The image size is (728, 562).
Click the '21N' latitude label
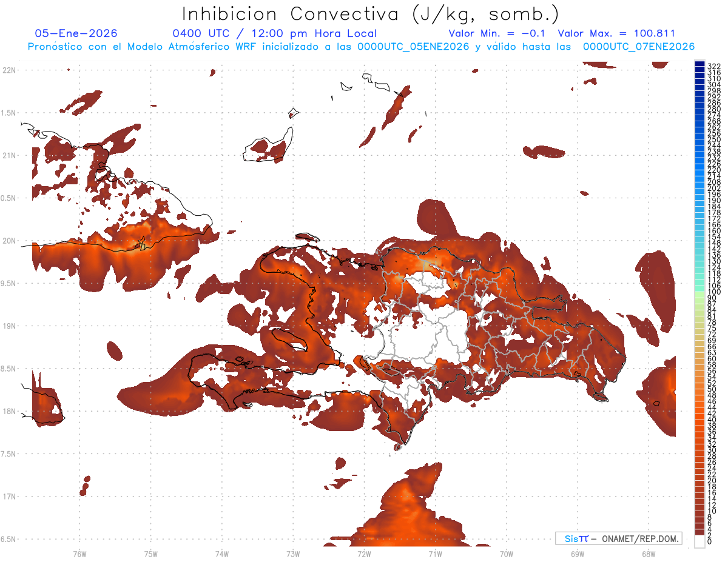8,155
